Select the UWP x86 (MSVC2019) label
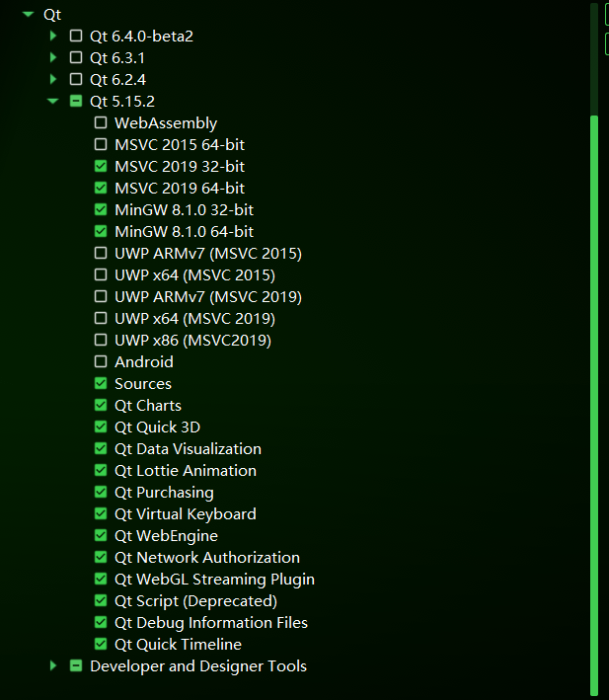 (x=192, y=341)
